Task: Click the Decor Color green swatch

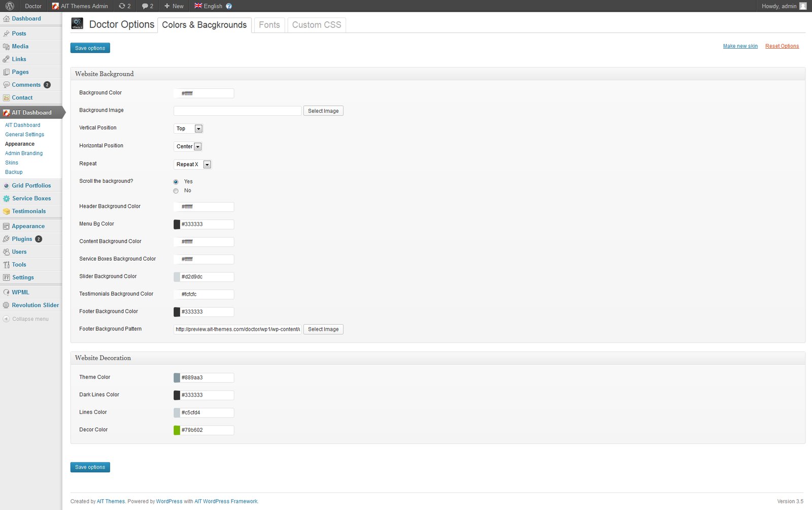Action: [x=177, y=430]
